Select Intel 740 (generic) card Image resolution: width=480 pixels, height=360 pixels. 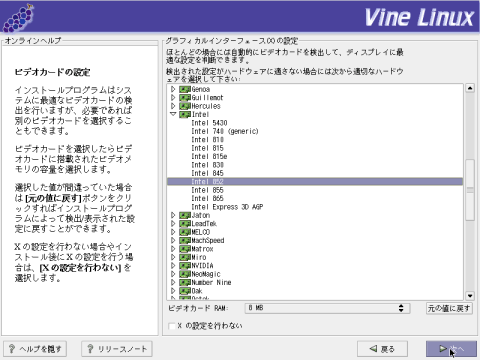225,131
